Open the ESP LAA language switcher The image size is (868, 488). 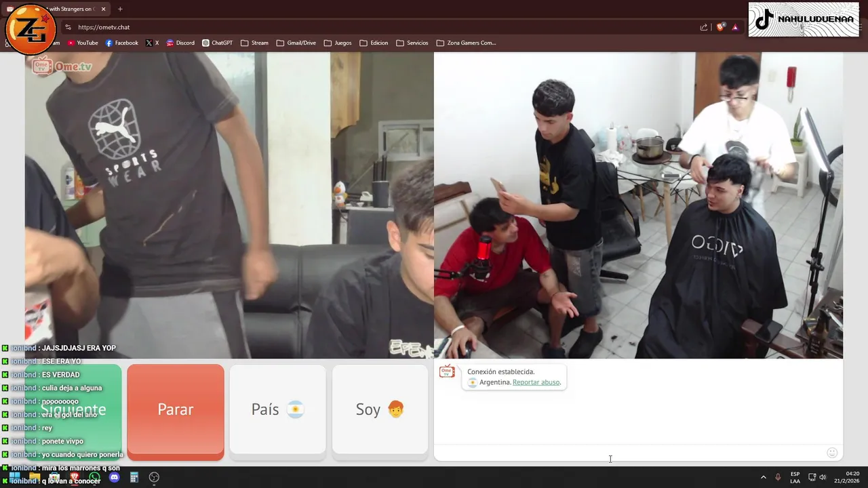pyautogui.click(x=795, y=477)
